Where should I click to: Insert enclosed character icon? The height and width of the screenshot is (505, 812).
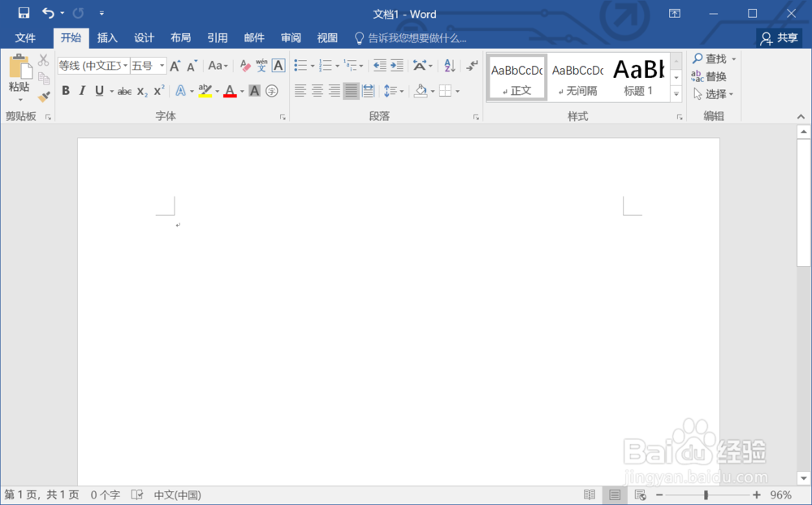(272, 91)
